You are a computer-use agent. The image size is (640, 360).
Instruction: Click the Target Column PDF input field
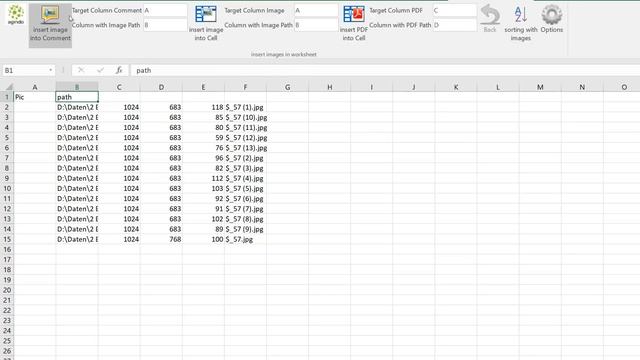[x=455, y=11]
